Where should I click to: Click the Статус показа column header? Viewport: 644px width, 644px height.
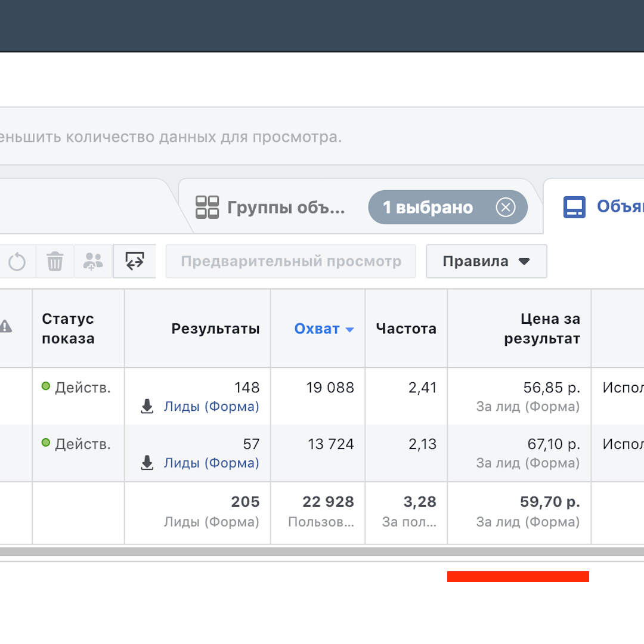68,329
